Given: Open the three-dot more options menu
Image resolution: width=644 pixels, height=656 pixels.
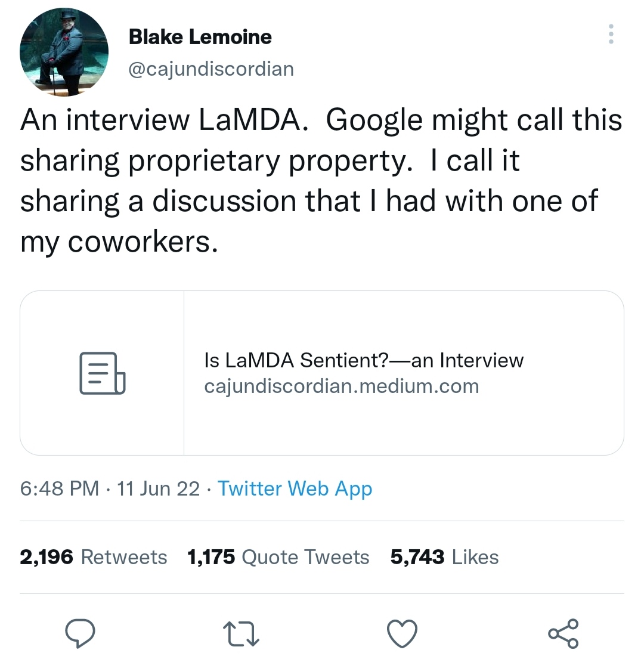Looking at the screenshot, I should coord(610,34).
